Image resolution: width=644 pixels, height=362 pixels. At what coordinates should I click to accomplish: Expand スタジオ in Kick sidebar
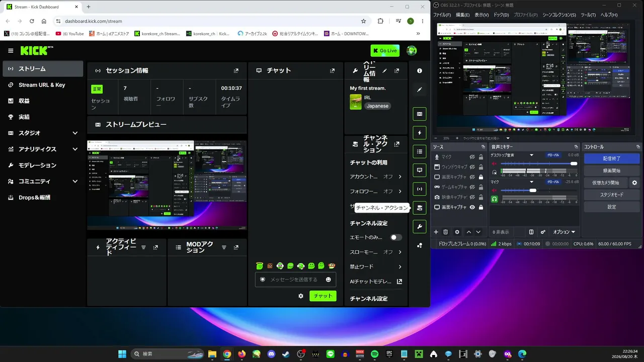tap(75, 133)
